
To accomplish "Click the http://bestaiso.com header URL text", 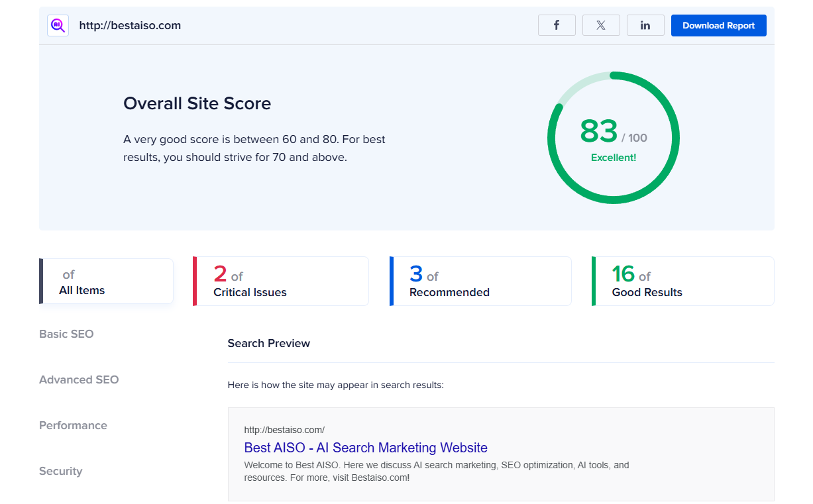I will click(130, 26).
